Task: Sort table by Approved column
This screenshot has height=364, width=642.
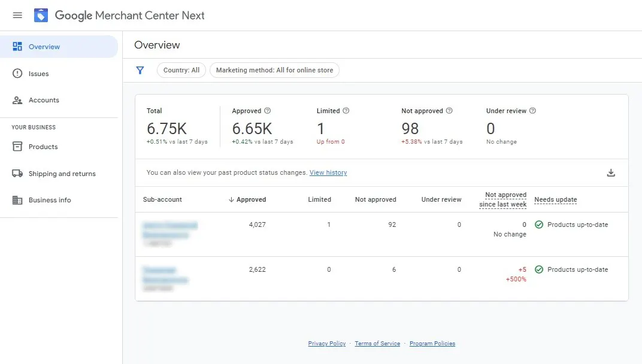Action: click(247, 199)
